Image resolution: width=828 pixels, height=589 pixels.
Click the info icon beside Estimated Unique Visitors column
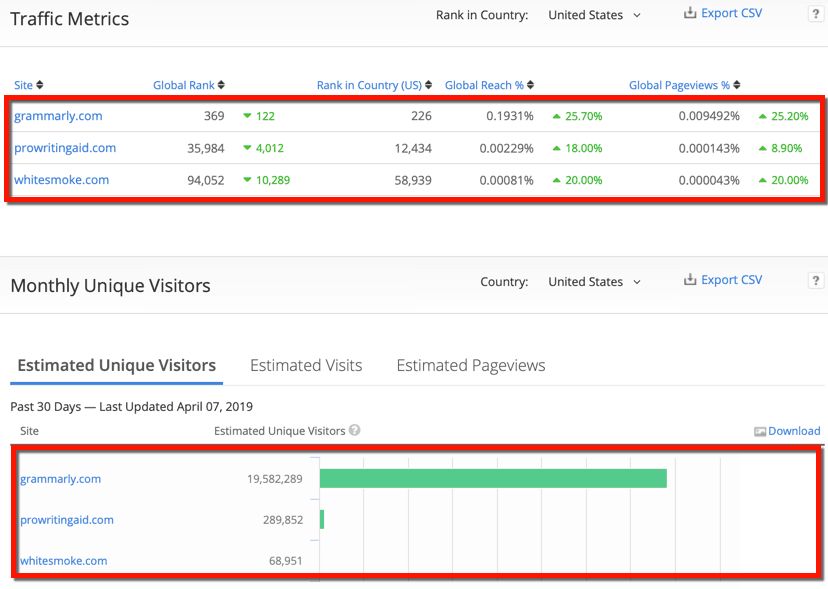(x=355, y=430)
